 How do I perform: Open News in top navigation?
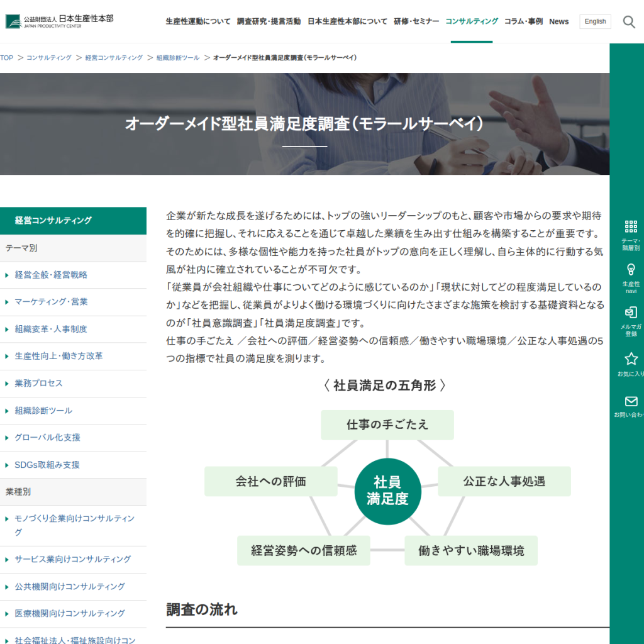558,21
